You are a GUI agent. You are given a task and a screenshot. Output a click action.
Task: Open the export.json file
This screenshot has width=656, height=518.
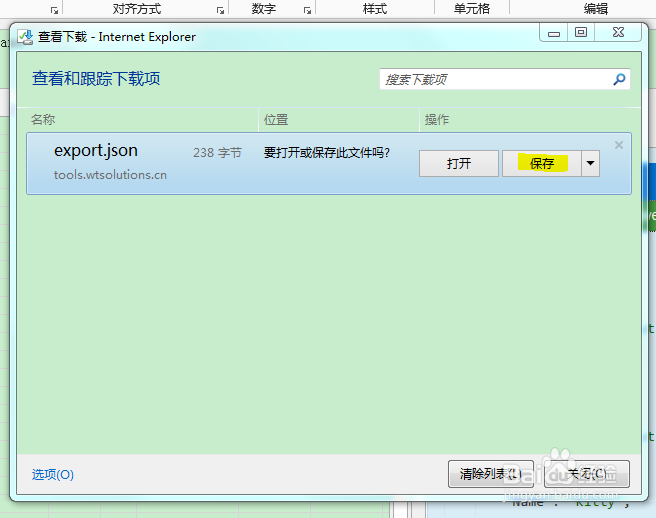tap(459, 163)
